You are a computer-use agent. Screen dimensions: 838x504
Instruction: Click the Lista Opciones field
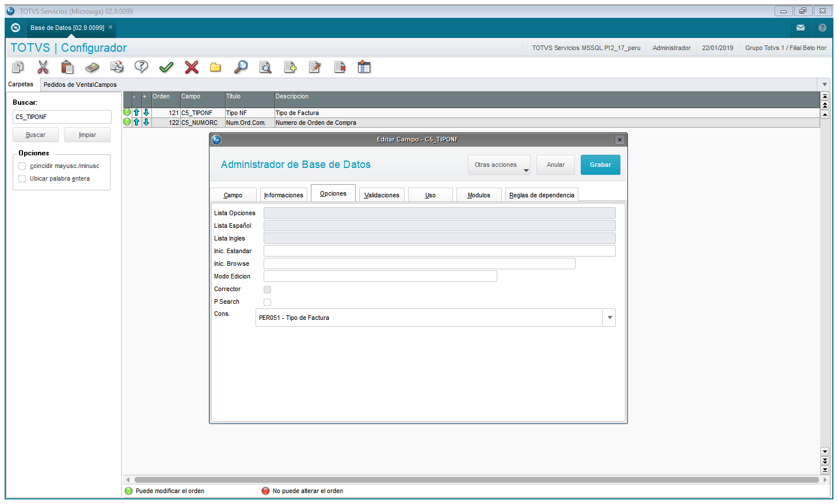click(440, 213)
